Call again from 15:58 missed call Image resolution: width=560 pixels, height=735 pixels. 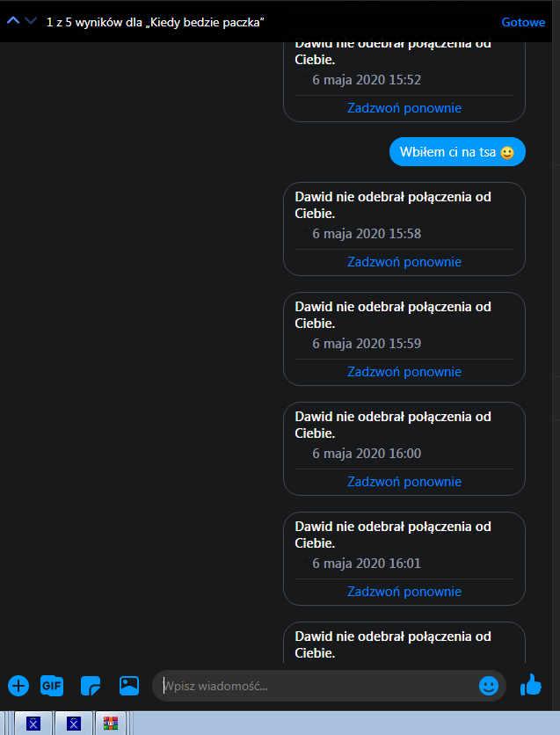[404, 262]
